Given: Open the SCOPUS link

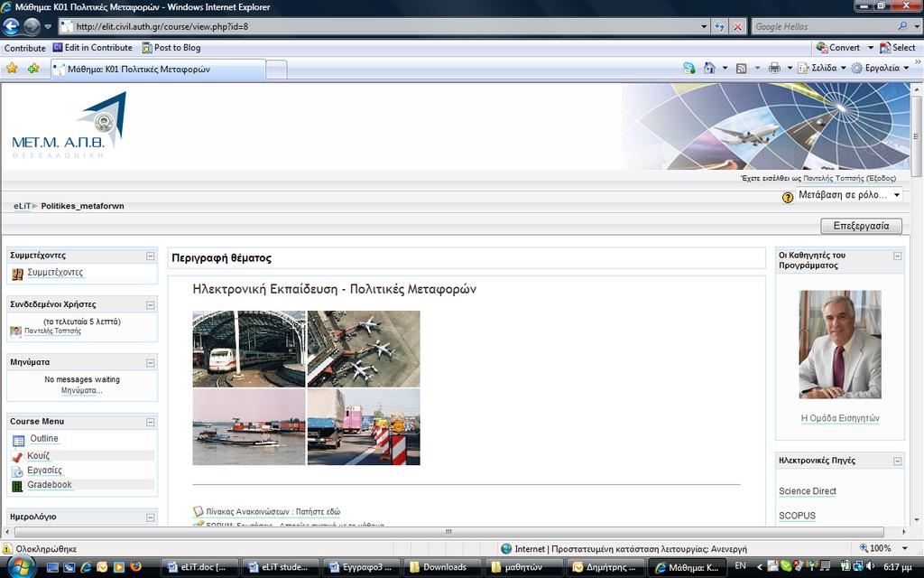Looking at the screenshot, I should pyautogui.click(x=797, y=516).
